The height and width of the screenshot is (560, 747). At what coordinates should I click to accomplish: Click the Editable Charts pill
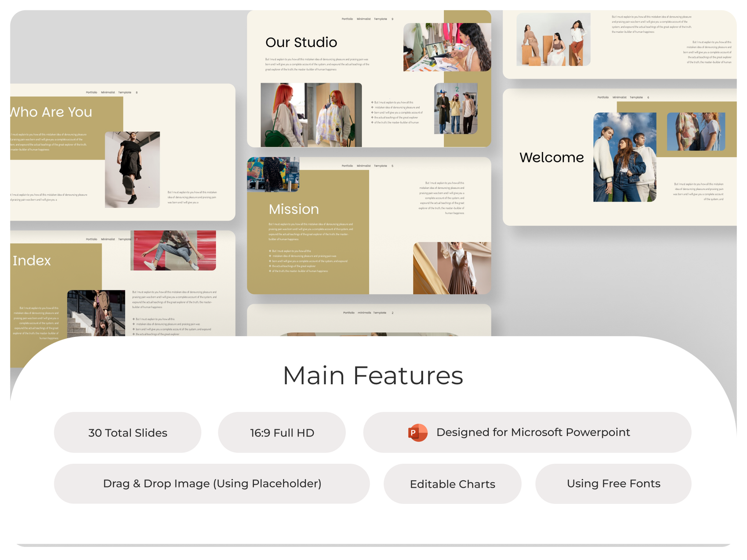coord(453,484)
